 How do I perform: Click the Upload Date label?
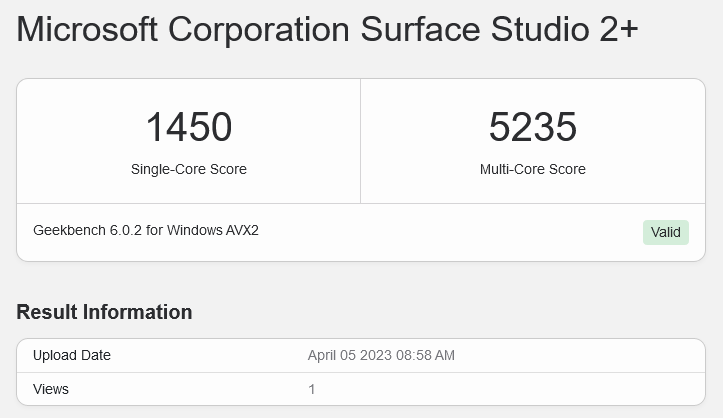pyautogui.click(x=72, y=355)
